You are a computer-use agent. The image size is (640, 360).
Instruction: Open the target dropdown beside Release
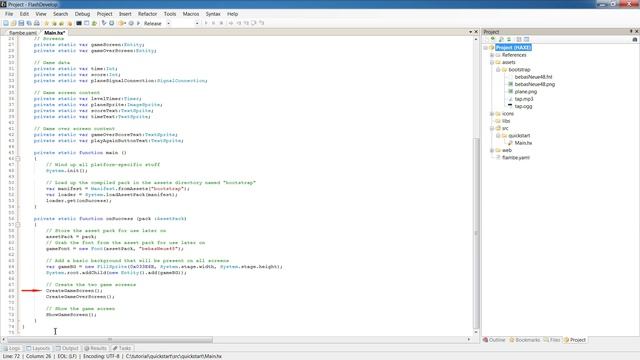[197, 23]
